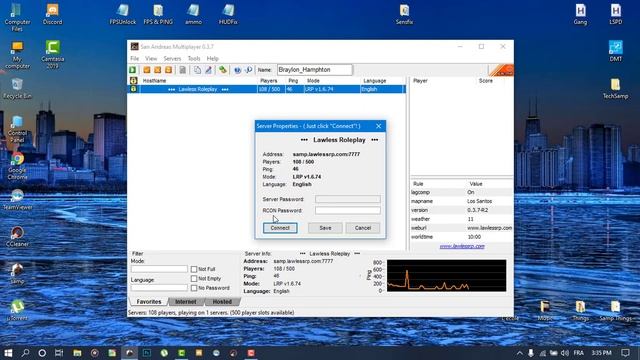Open Task View on taskbar
Screen dimensions: 640x360
click(59, 353)
